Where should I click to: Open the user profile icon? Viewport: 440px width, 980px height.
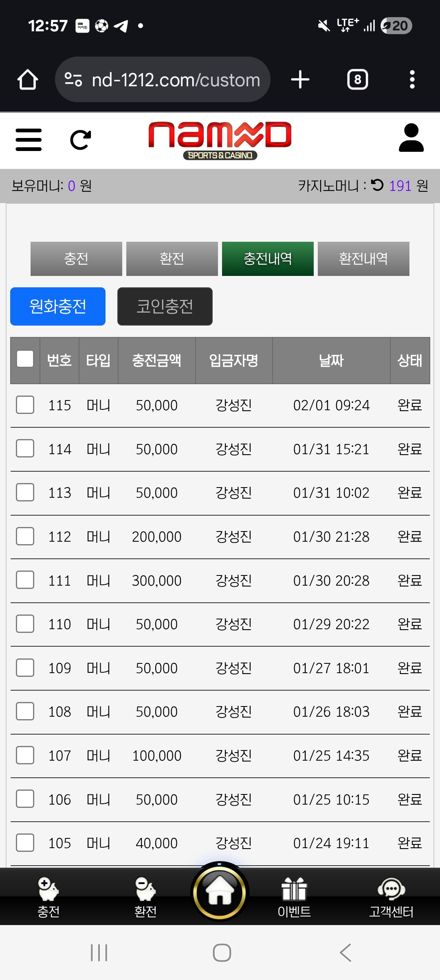tap(411, 138)
